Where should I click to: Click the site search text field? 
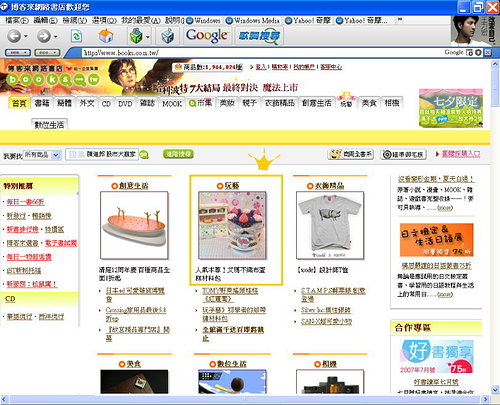(102, 154)
